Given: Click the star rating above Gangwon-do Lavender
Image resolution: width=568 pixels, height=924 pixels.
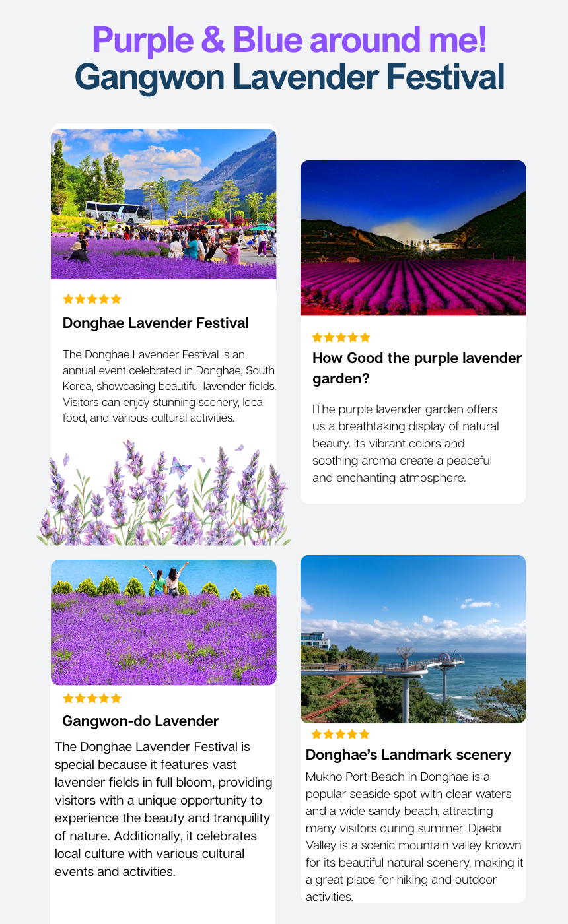Looking at the screenshot, I should click(92, 698).
